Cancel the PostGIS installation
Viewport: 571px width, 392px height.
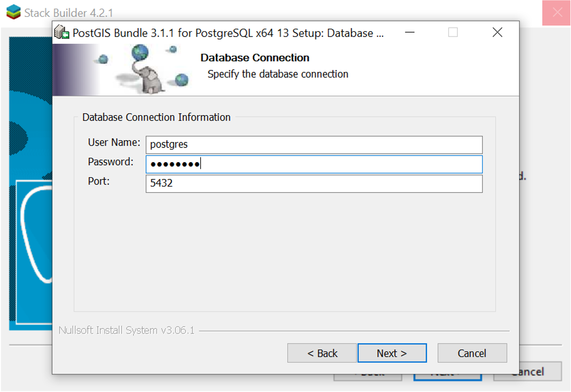click(472, 353)
